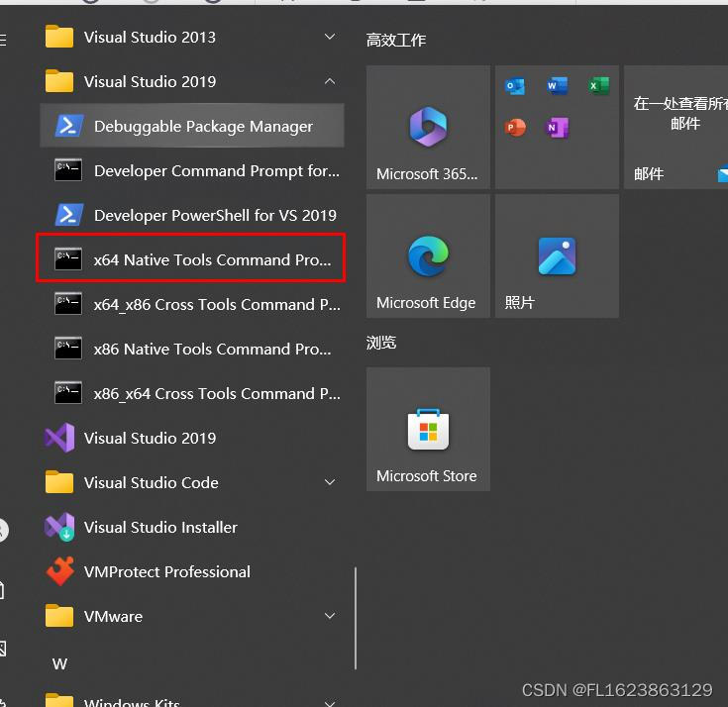The width and height of the screenshot is (728, 707).
Task: Launch VMProtect Professional entry text
Action: [167, 572]
